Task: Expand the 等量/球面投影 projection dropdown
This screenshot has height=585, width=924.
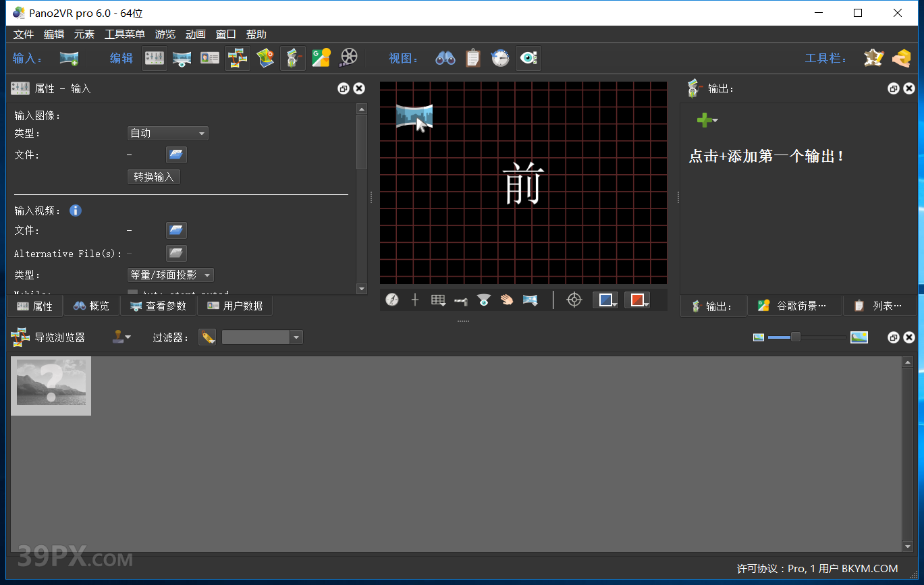Action: click(171, 275)
